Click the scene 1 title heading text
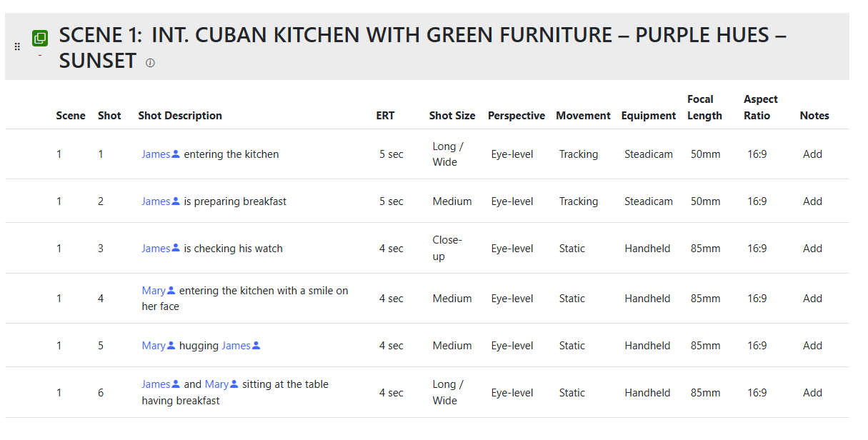This screenshot has height=440, width=868. point(422,47)
